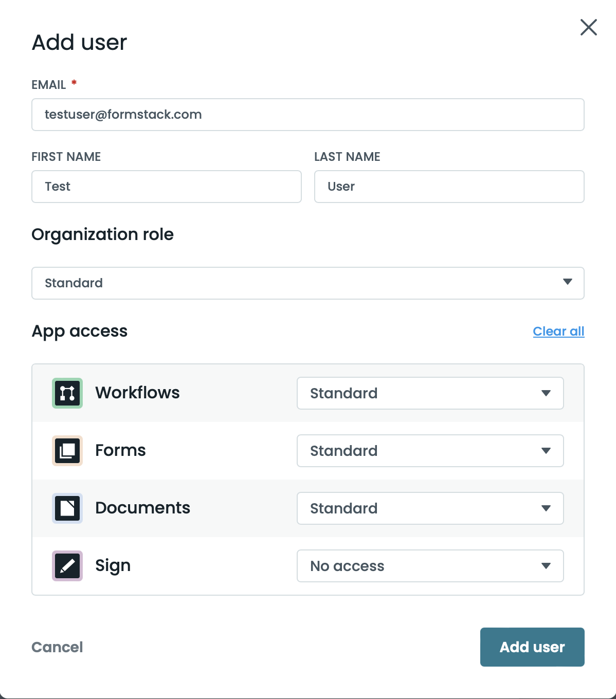Screen dimensions: 616x699
Task: Click Cancel to discard the new user
Action: point(57,647)
